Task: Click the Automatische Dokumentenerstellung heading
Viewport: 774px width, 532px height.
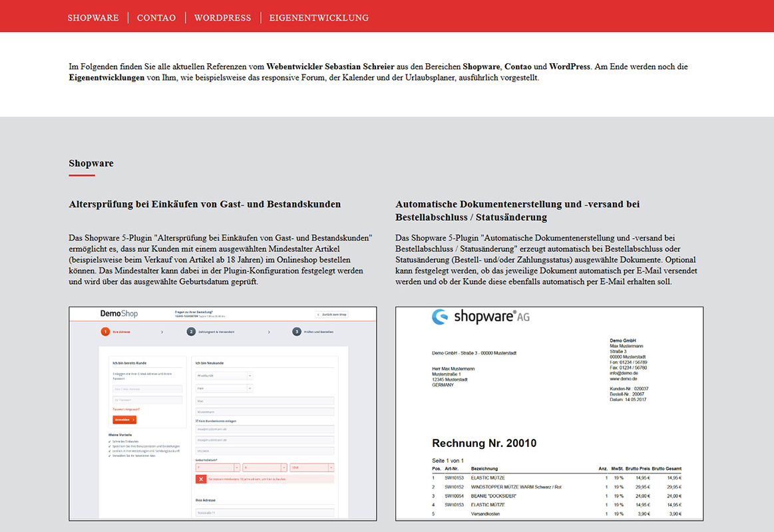Action: (517, 211)
